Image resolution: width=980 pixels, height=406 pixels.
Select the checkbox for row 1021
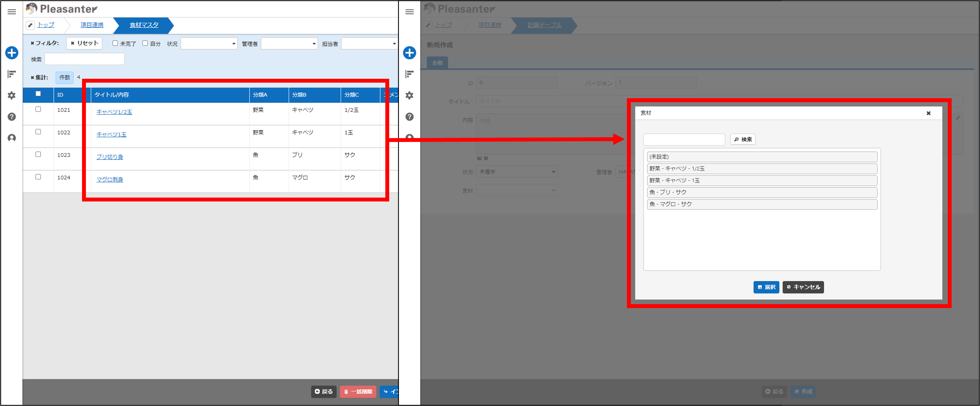(x=38, y=109)
